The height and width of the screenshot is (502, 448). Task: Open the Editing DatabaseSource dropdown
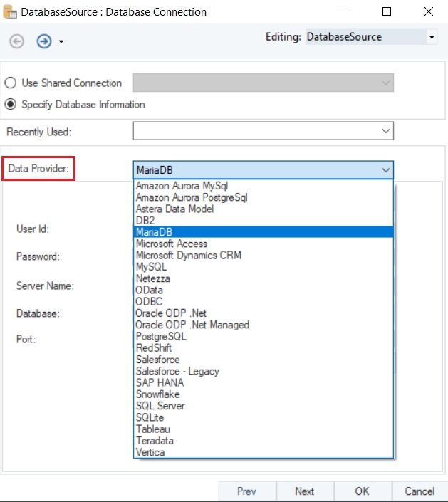(432, 37)
